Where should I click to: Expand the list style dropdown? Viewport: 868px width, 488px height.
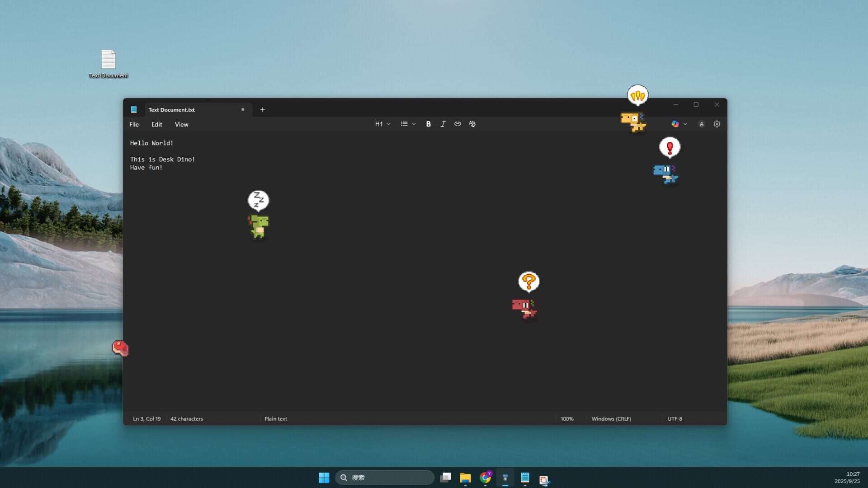pos(408,124)
